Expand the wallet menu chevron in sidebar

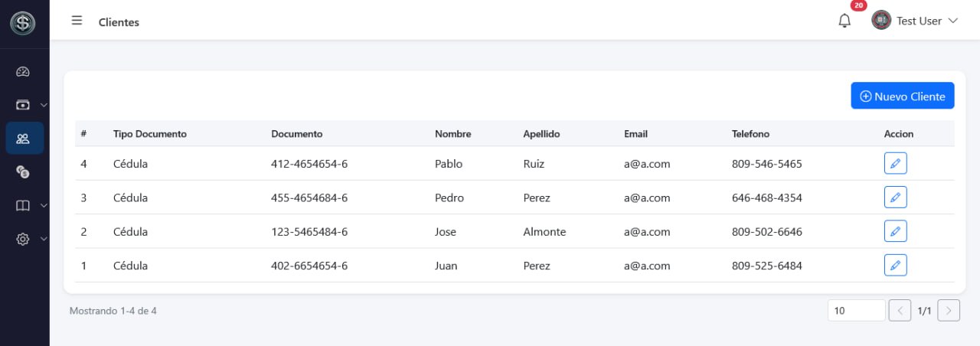tap(44, 105)
